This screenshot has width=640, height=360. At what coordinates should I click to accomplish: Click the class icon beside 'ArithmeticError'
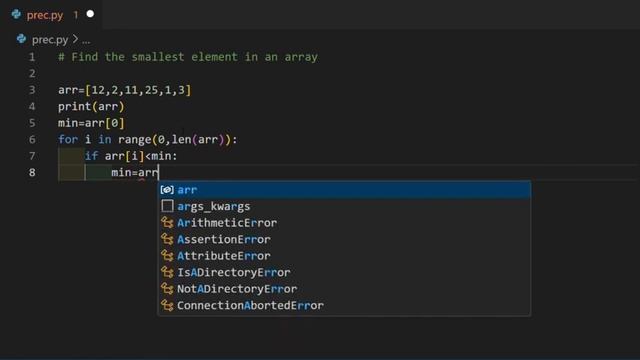(167, 223)
